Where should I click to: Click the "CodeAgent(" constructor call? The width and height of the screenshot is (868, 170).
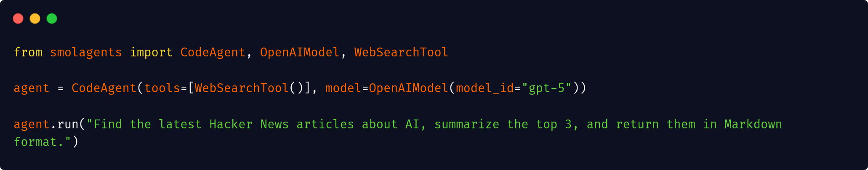pos(104,88)
